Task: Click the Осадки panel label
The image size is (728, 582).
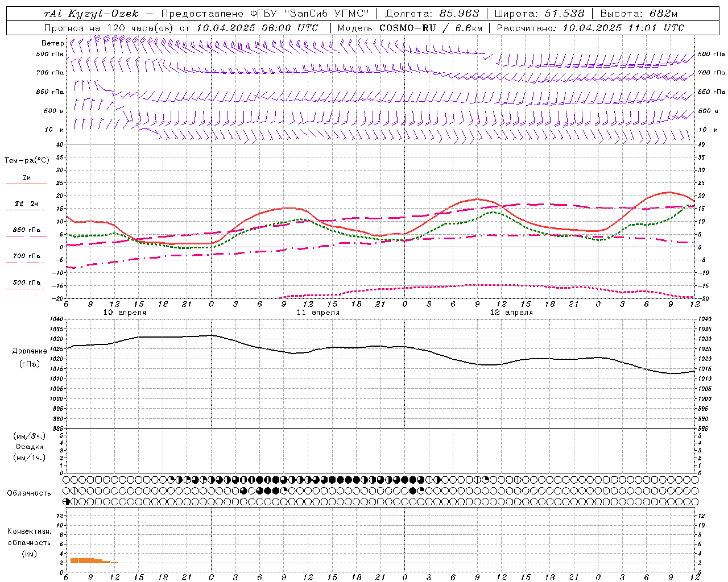Action: tap(30, 447)
